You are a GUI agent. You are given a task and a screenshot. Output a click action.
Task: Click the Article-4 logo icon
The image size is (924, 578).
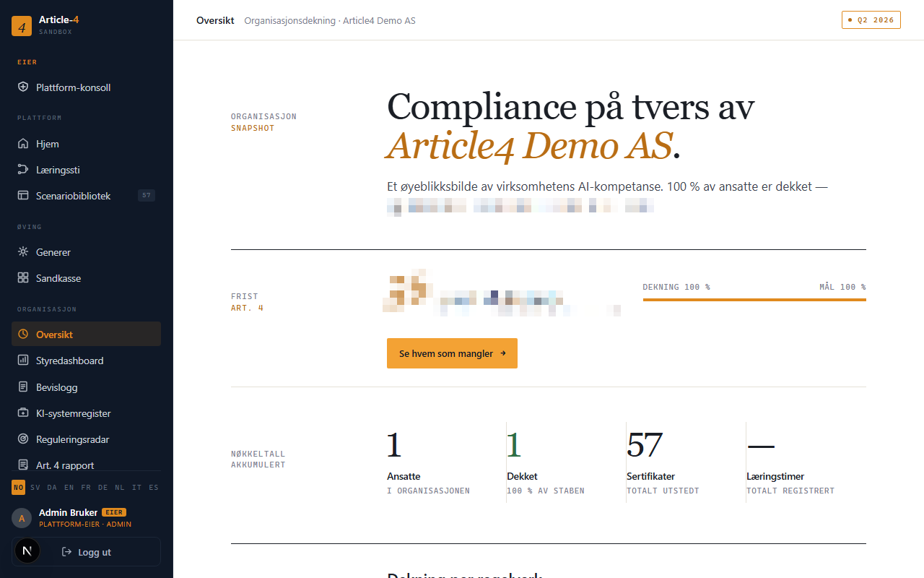pos(22,26)
